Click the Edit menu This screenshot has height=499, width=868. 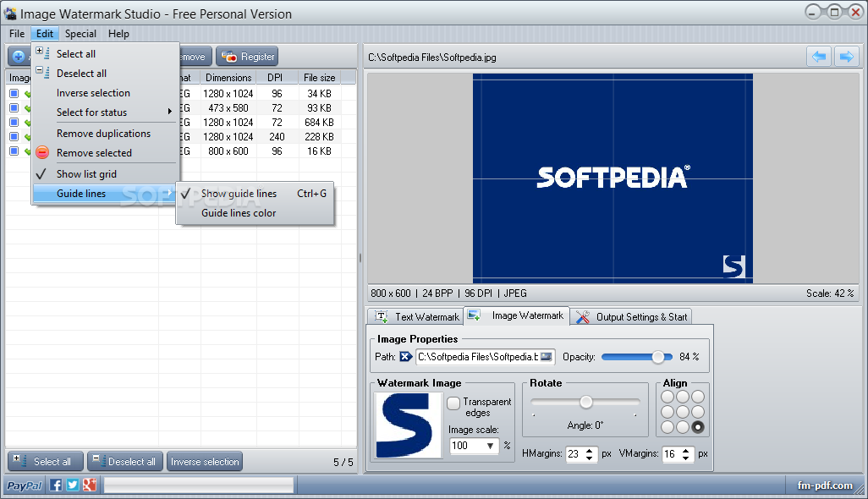click(x=45, y=34)
